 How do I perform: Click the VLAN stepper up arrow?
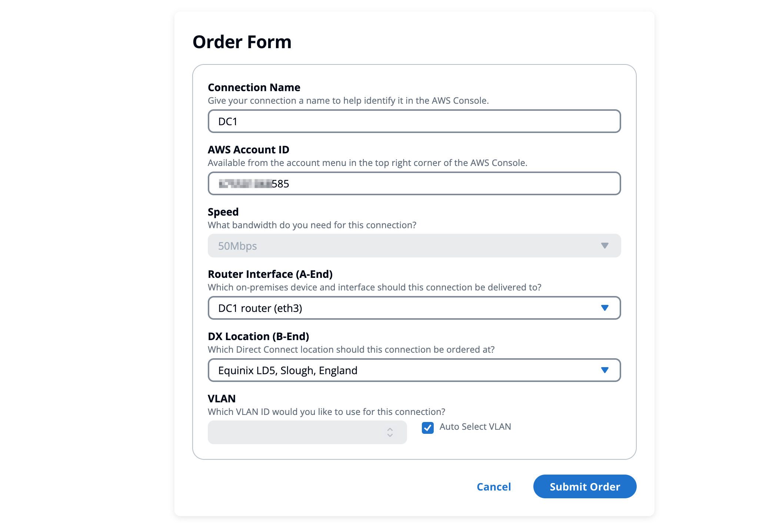tap(390, 429)
